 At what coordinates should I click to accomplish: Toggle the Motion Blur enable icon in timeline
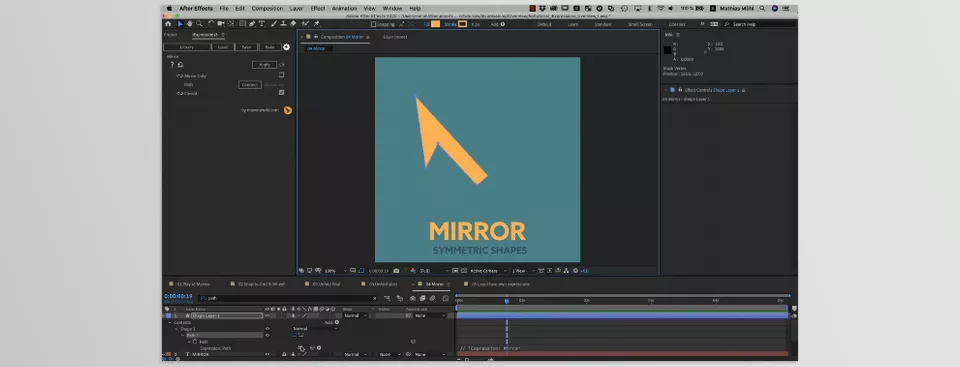[x=432, y=298]
